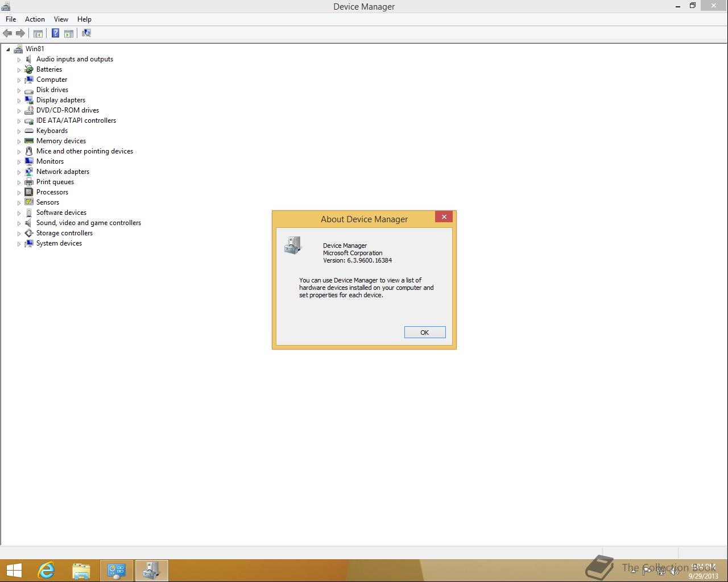The height and width of the screenshot is (582, 728).
Task: Click the Back arrow toolbar icon
Action: point(7,34)
